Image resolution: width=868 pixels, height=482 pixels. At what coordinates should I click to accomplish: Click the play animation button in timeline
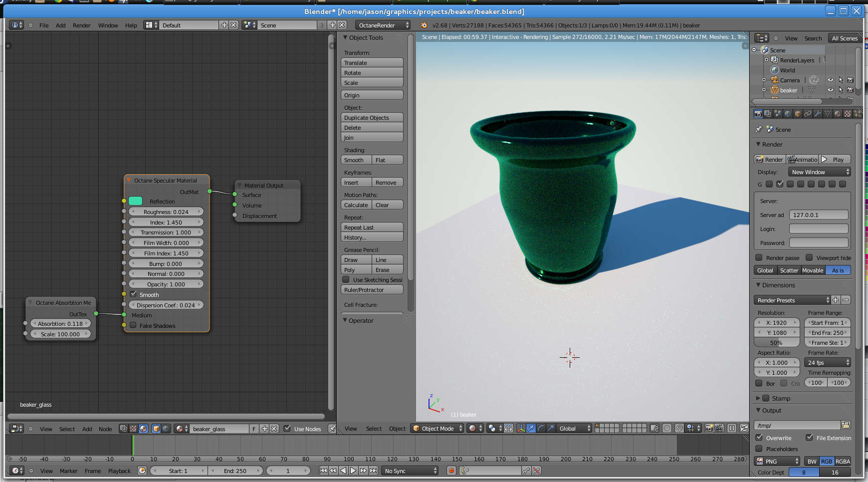point(353,471)
